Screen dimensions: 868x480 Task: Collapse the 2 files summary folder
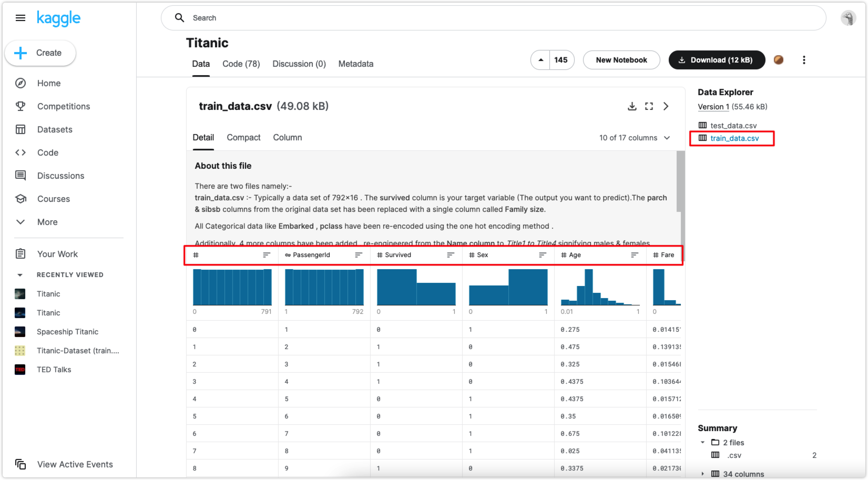click(x=703, y=442)
